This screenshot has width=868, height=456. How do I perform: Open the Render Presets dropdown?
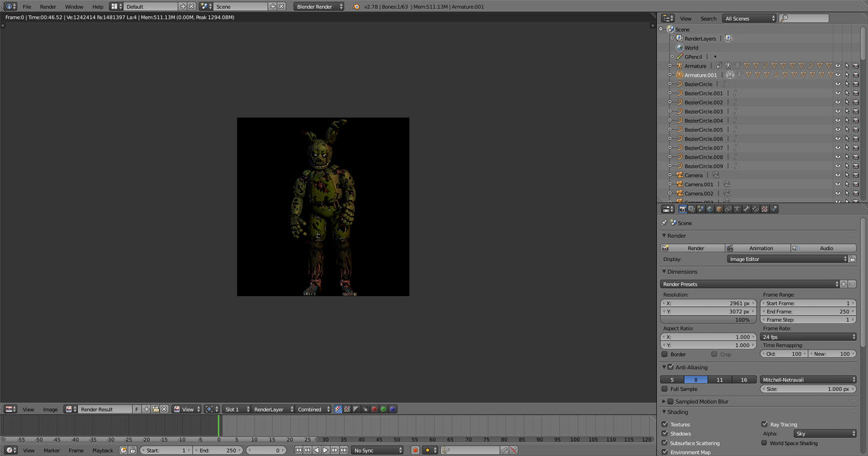(750, 284)
